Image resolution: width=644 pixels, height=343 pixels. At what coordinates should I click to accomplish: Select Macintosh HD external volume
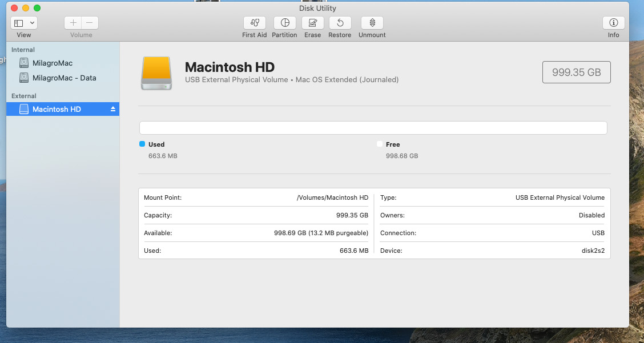(x=63, y=109)
